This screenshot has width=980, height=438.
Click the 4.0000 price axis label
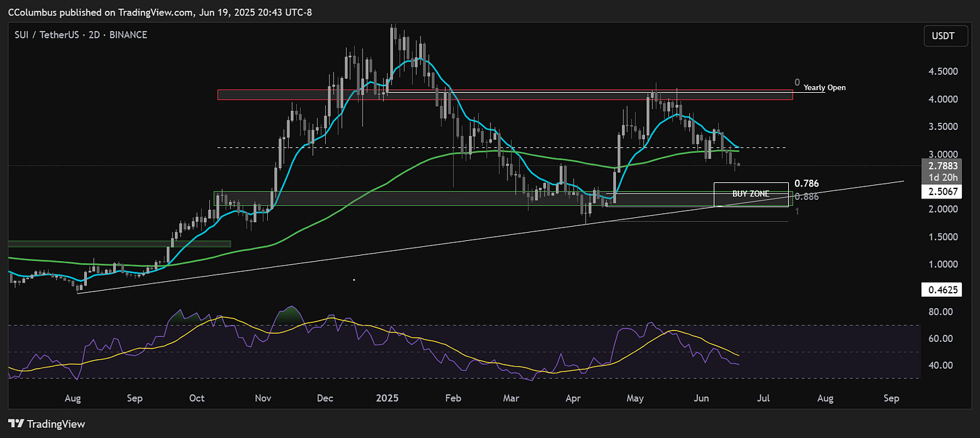click(x=942, y=99)
